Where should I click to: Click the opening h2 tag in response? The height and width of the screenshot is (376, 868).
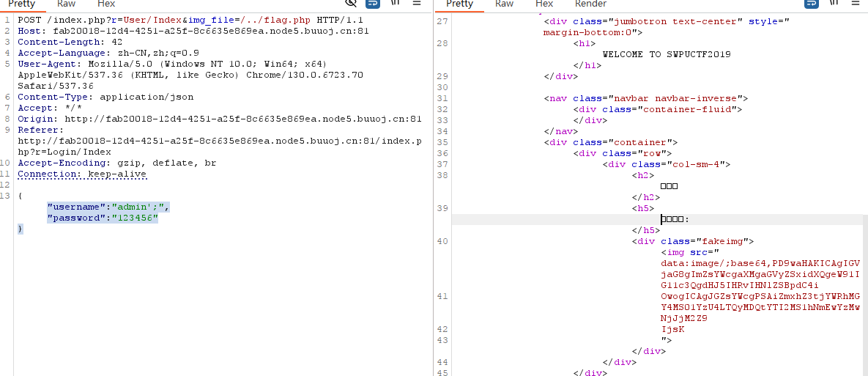point(643,176)
